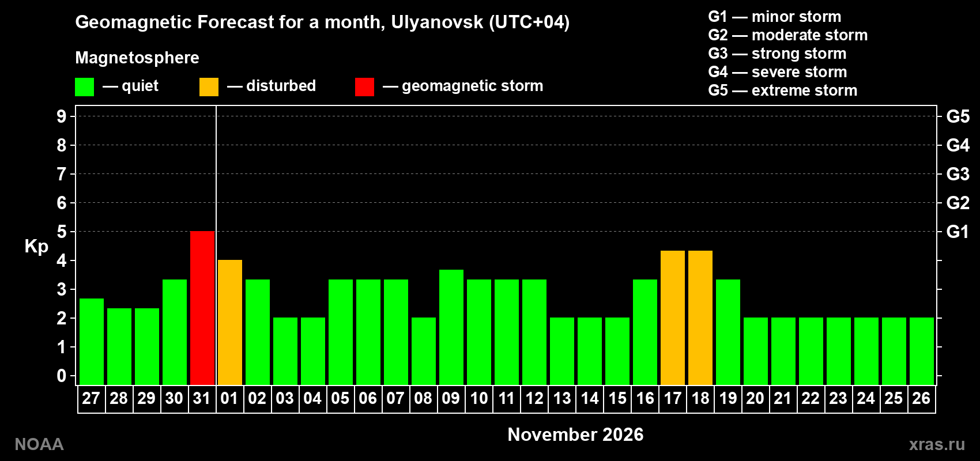This screenshot has width=980, height=461.
Task: Click the orange disturbed legend swatch
Action: pos(209,87)
